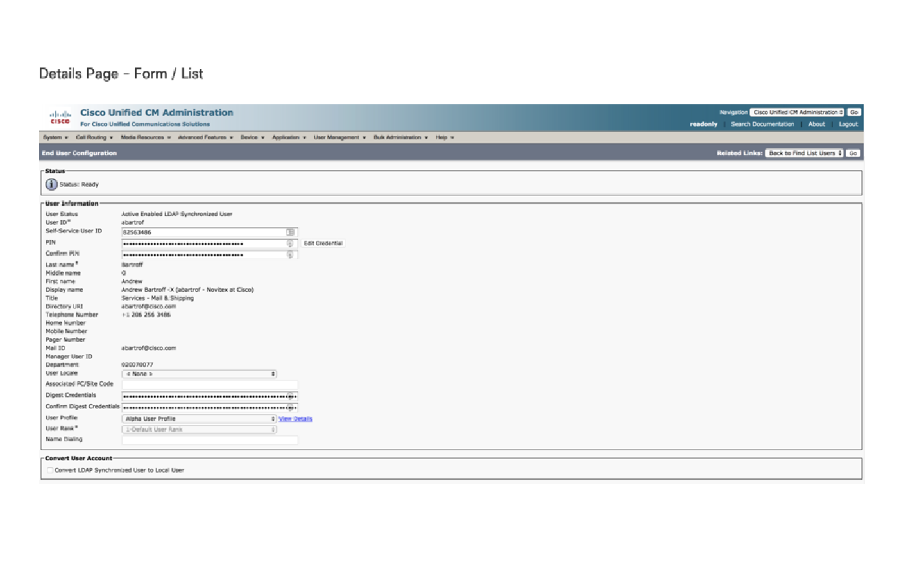Image resolution: width=924 pixels, height=578 pixels.
Task: Click the Self-Service User ID input field
Action: (209, 232)
